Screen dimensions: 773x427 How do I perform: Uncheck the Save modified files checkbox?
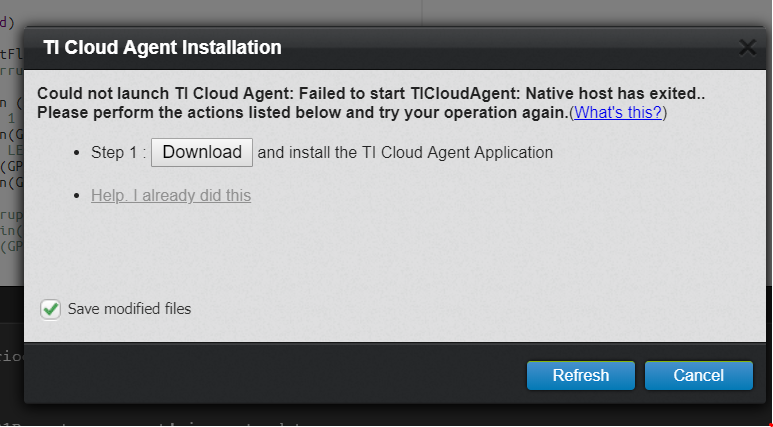pos(51,309)
